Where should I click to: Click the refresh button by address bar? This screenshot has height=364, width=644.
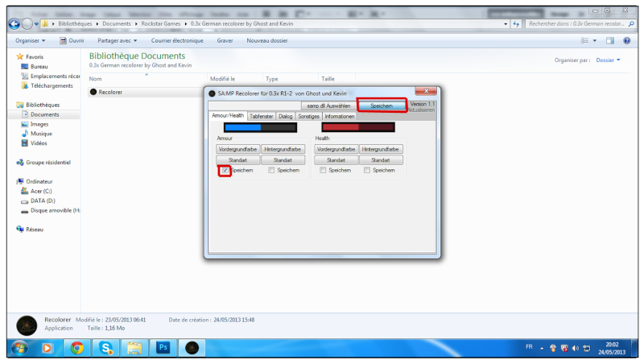tap(516, 24)
